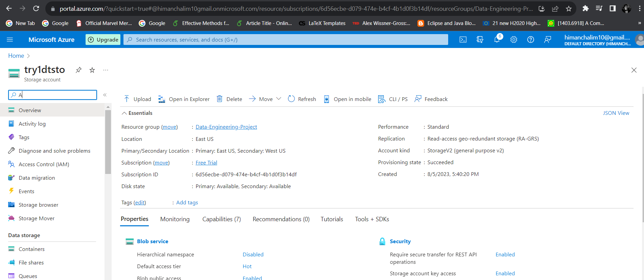Open the account menu himanchalim10@gmail
Image resolution: width=644 pixels, height=280 pixels.
(x=603, y=40)
